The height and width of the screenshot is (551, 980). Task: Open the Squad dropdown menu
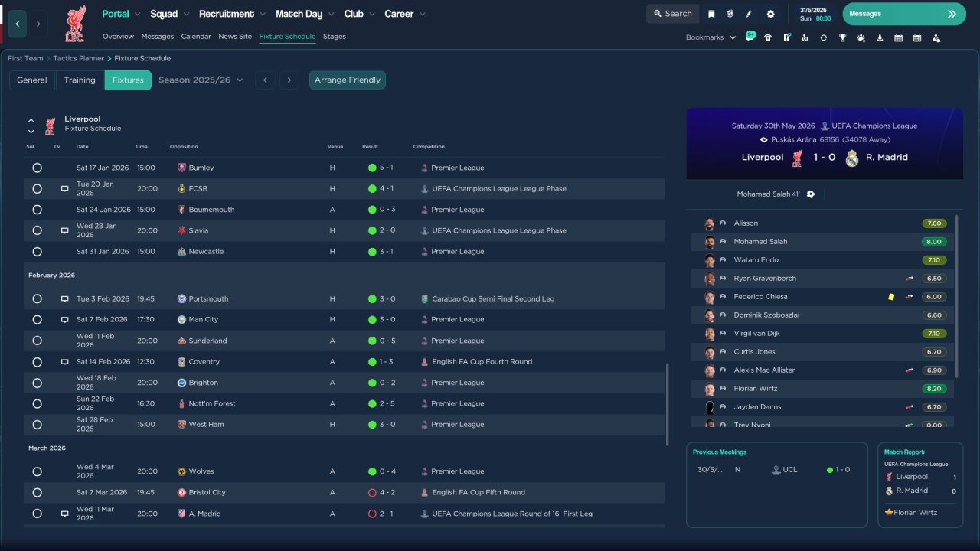click(x=170, y=14)
